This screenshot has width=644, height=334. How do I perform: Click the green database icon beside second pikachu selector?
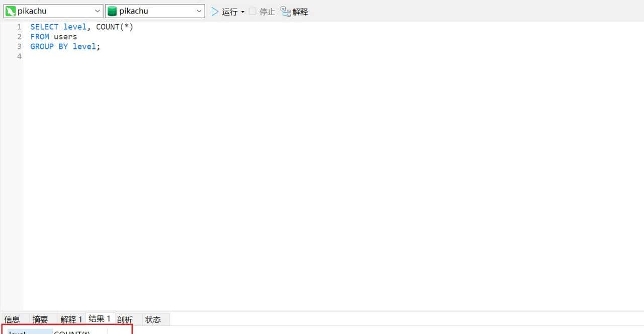pos(111,11)
